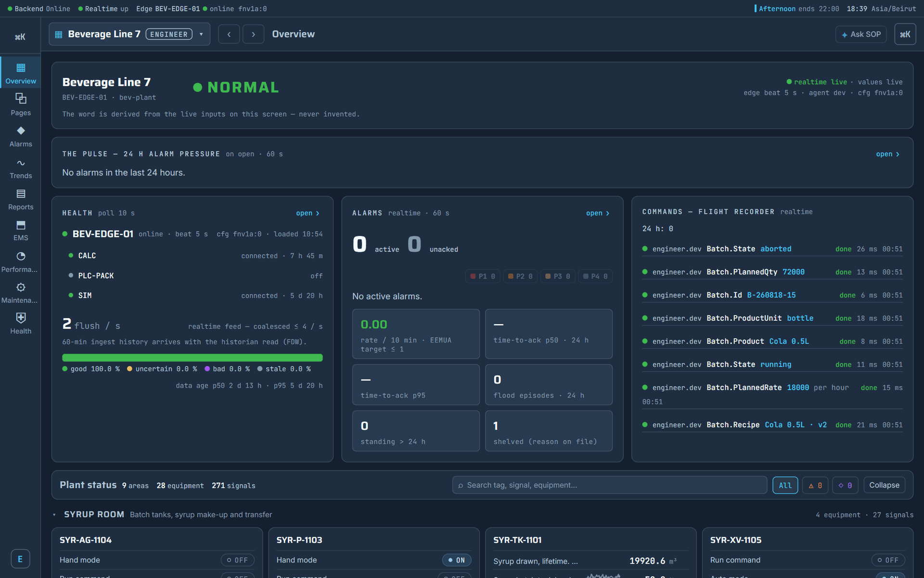
Task: Open the Pulse alarm pressure panel
Action: [887, 154]
